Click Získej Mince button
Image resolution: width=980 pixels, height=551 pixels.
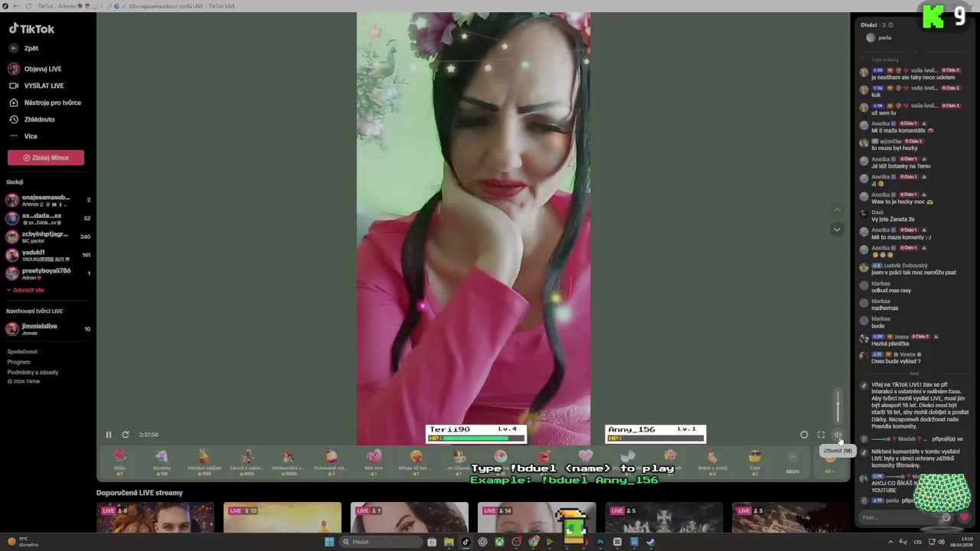click(x=46, y=158)
